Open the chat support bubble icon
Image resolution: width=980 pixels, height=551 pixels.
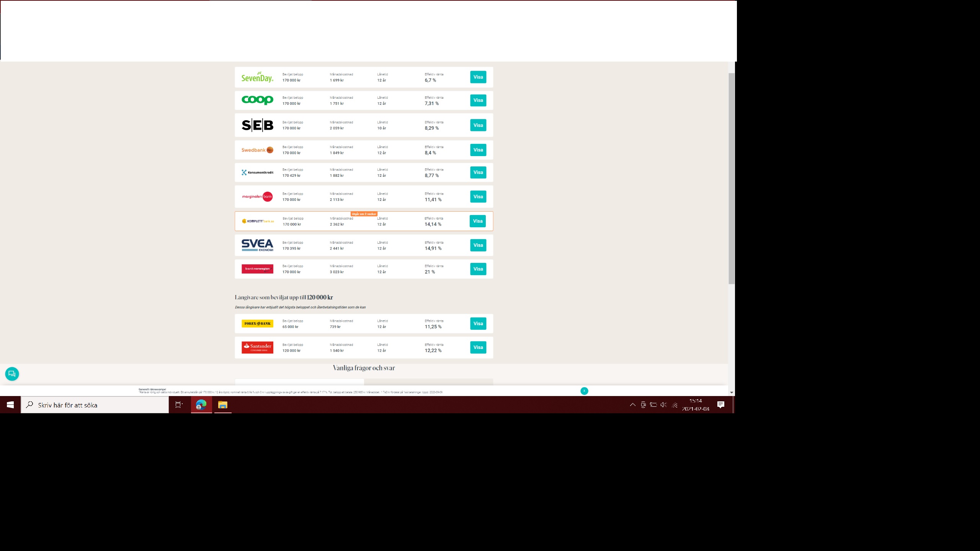(12, 374)
